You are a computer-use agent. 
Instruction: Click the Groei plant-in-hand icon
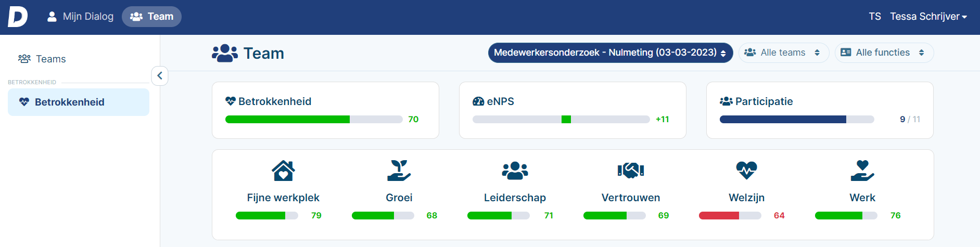pos(399,170)
